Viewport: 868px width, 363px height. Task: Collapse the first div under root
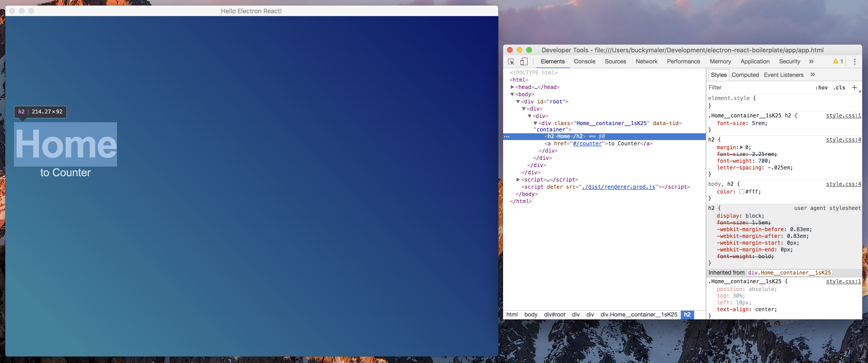point(524,109)
